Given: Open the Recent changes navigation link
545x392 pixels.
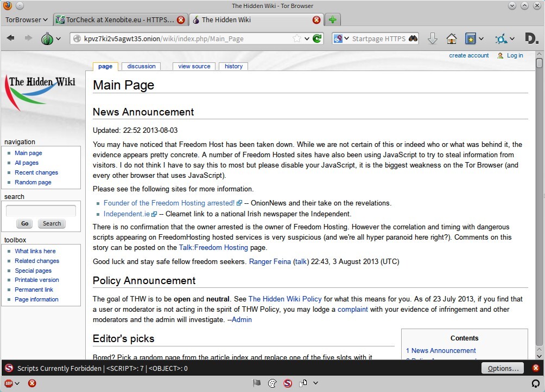Looking at the screenshot, I should pyautogui.click(x=36, y=172).
